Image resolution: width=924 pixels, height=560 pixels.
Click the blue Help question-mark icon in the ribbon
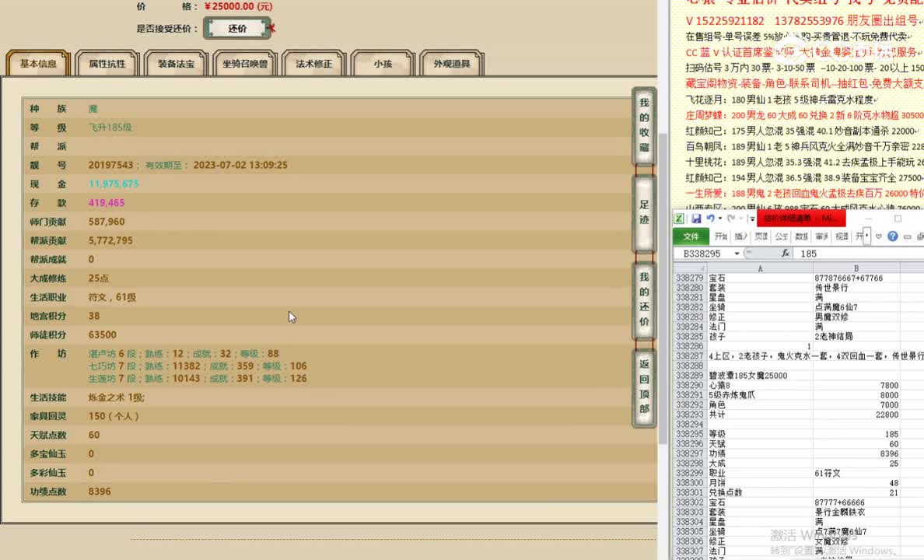(x=893, y=236)
